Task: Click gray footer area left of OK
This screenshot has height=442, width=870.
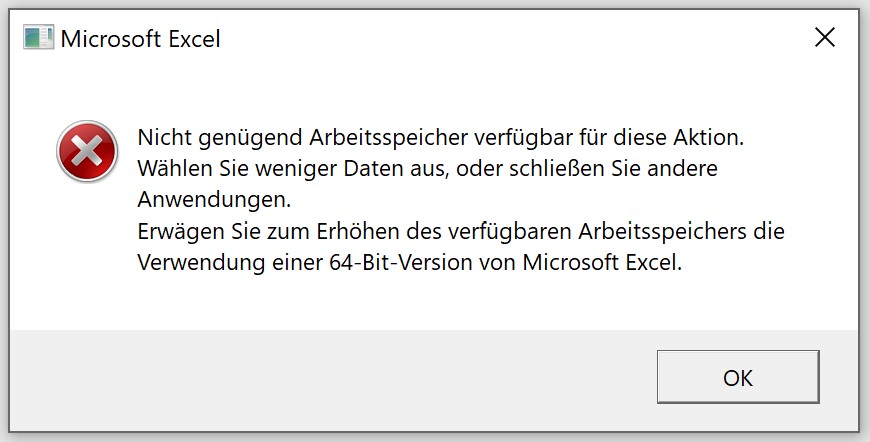Action: [333, 380]
